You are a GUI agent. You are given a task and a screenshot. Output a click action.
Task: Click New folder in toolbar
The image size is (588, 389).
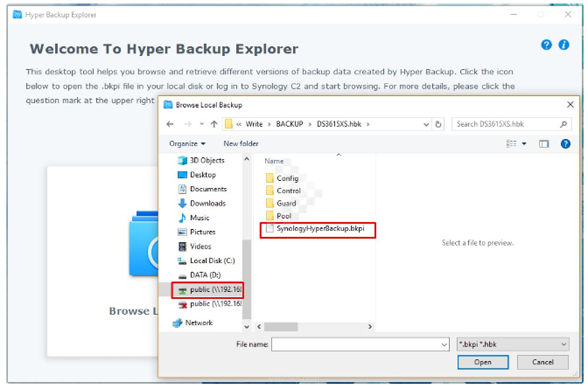[241, 144]
